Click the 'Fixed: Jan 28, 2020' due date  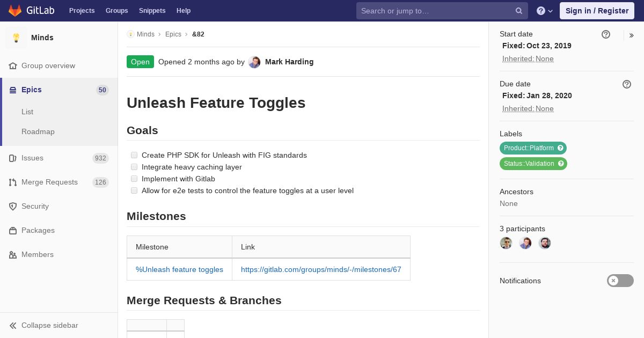coord(537,95)
